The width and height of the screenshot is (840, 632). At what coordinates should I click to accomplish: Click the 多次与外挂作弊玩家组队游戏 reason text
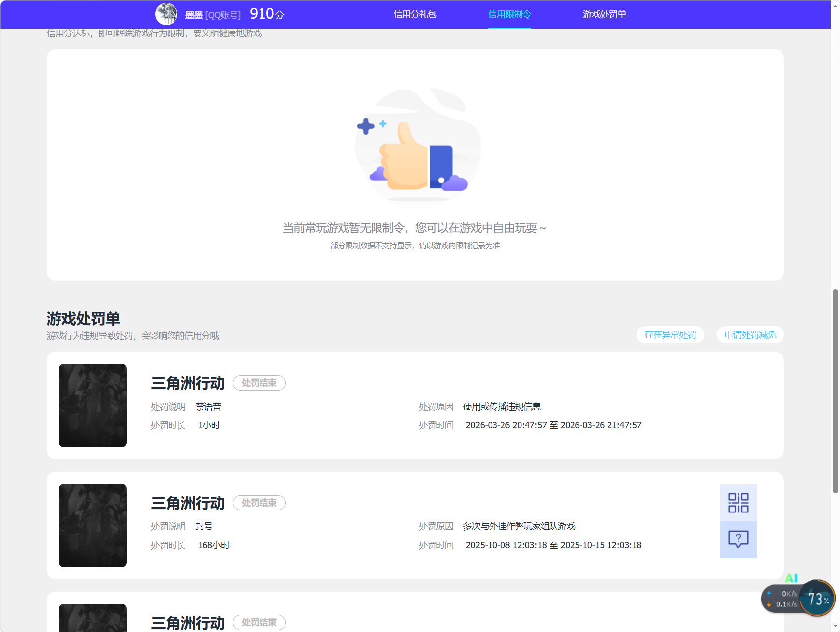(519, 526)
